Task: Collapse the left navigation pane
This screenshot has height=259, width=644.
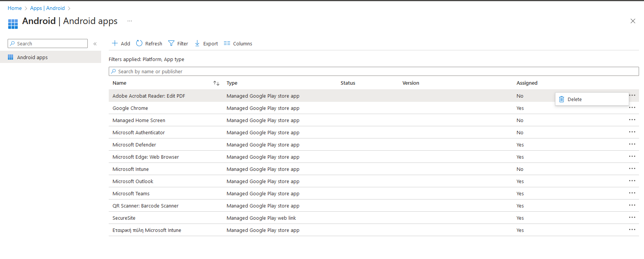Action: (95, 44)
